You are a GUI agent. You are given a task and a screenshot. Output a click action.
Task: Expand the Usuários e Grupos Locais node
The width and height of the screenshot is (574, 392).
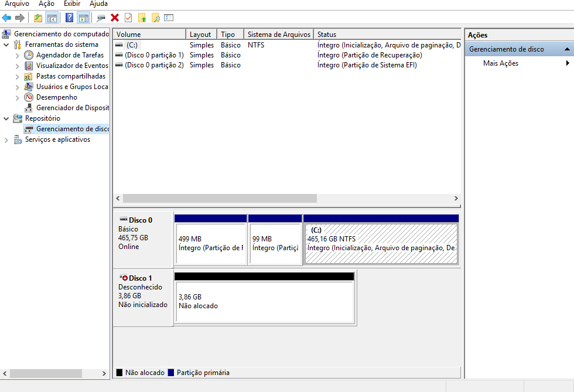coord(17,87)
